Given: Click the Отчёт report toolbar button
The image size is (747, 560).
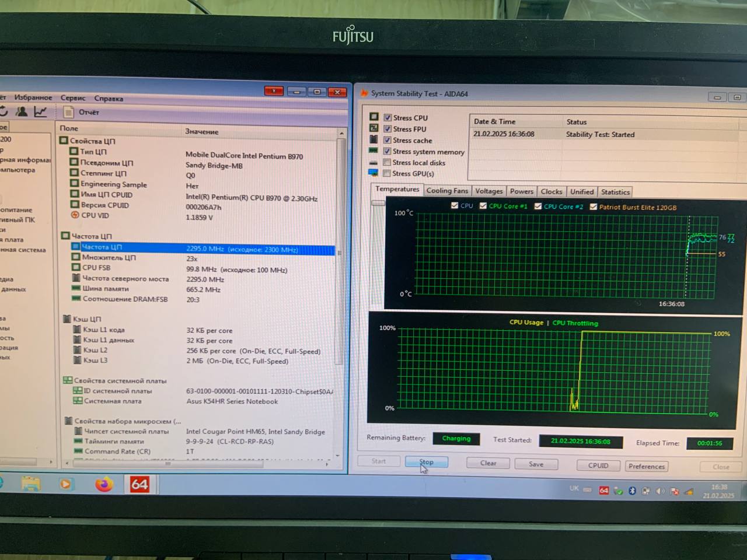Looking at the screenshot, I should pyautogui.click(x=82, y=112).
